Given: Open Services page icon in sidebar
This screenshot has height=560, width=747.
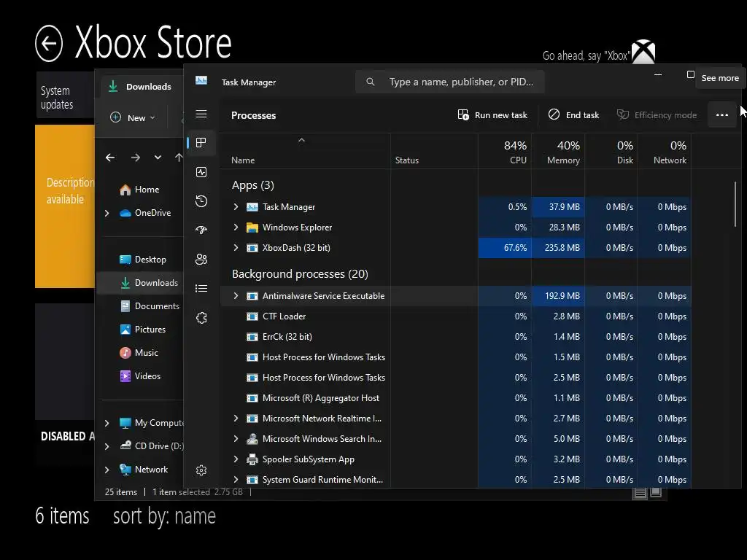Looking at the screenshot, I should [201, 318].
